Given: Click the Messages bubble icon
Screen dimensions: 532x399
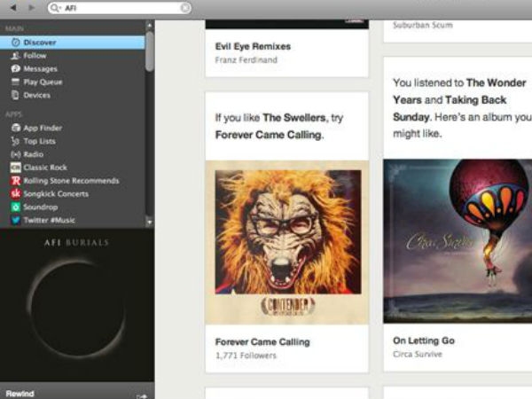Looking at the screenshot, I should tap(15, 69).
